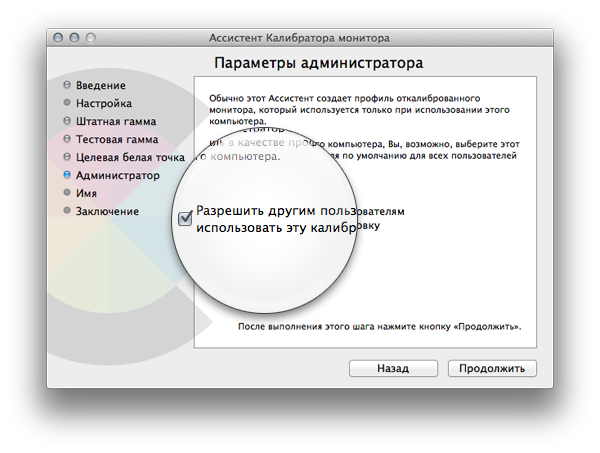The height and width of the screenshot is (453, 600).
Task: Click the Заключение step bullet
Action: (67, 211)
